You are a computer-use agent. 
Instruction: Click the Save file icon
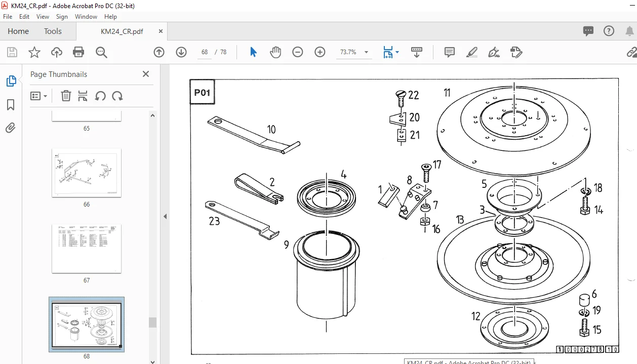(x=12, y=52)
